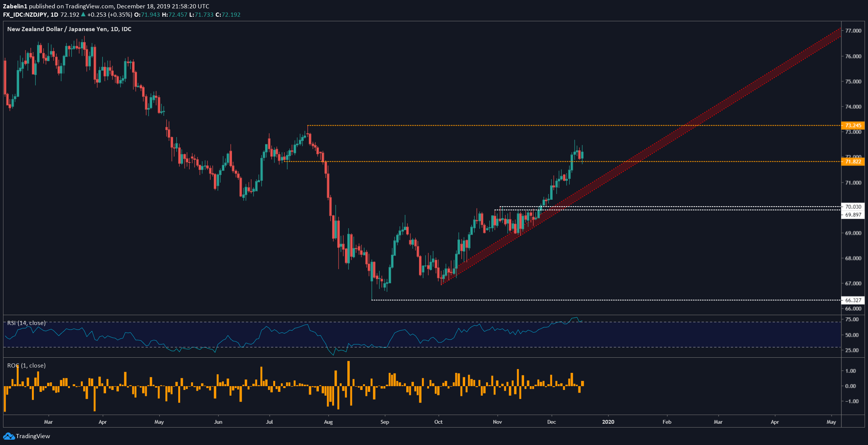The image size is (868, 445).
Task: Click the 73.245 orange price label
Action: [x=853, y=126]
